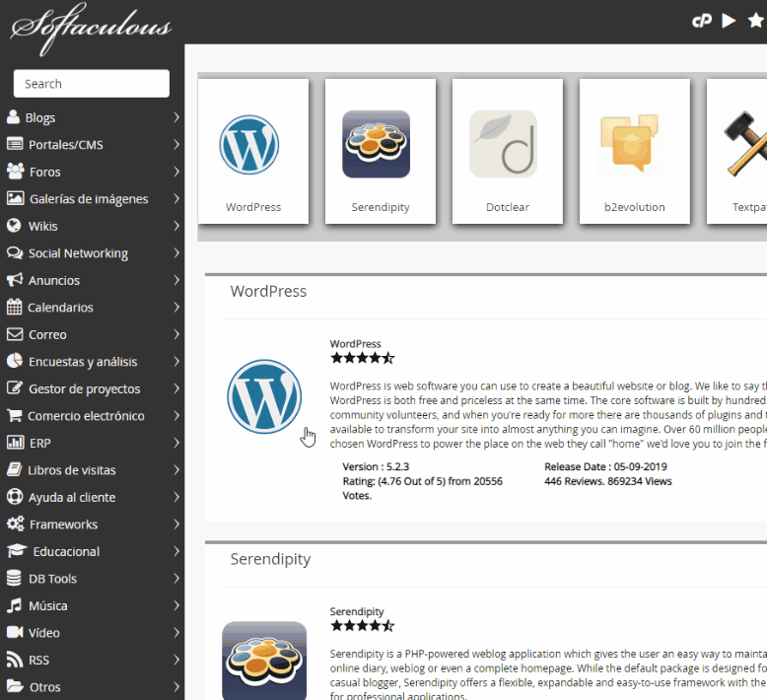The height and width of the screenshot is (700, 767).
Task: Click the cPanel icon in top bar
Action: 702,21
